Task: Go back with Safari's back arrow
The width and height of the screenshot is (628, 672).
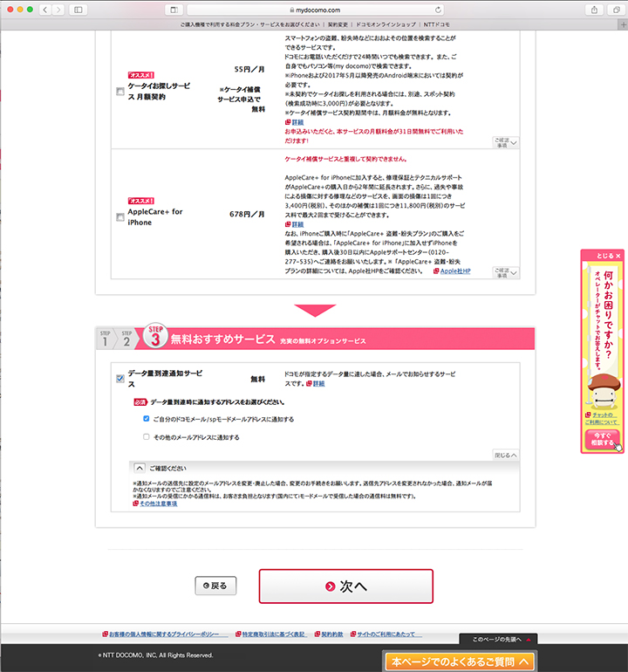Action: point(45,10)
